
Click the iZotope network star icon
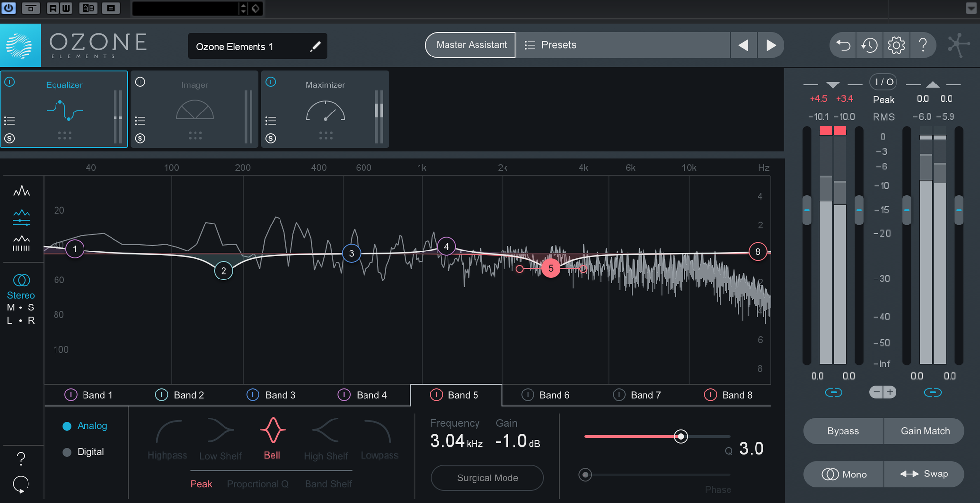click(958, 46)
